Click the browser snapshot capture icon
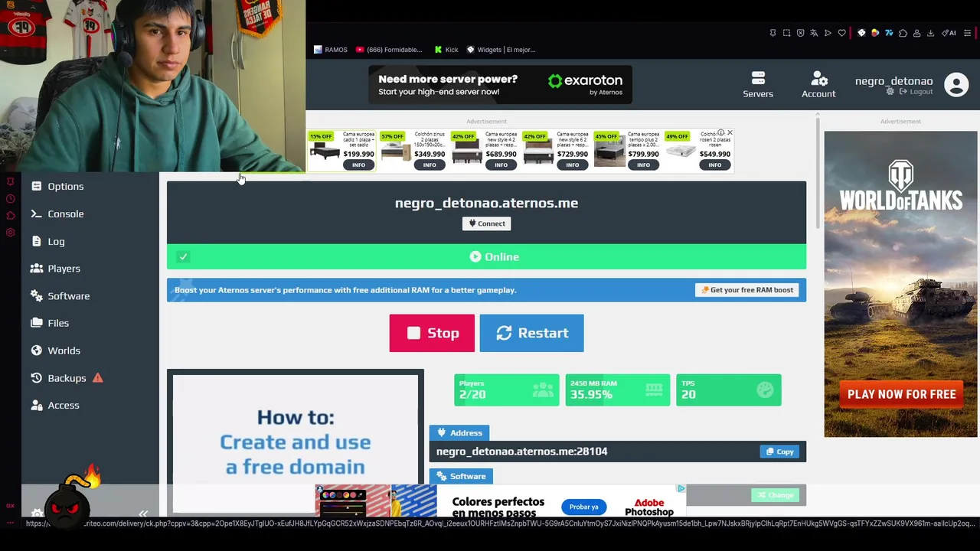Image resolution: width=980 pixels, height=551 pixels. 786,33
